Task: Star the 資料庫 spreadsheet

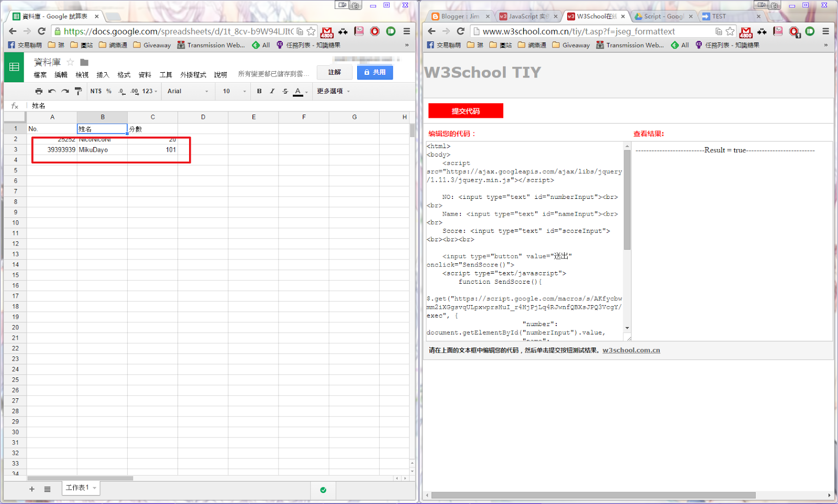Action: (70, 62)
